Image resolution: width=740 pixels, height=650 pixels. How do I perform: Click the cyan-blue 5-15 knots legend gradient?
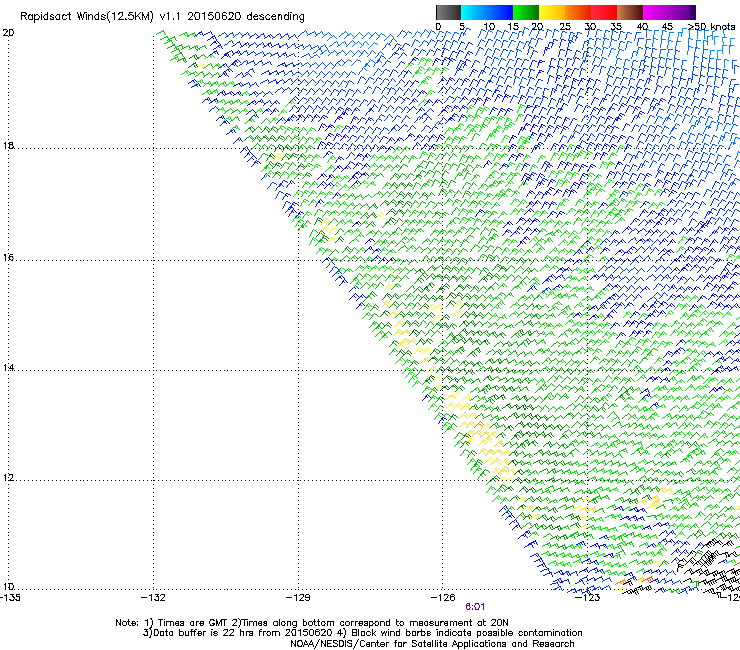click(487, 12)
